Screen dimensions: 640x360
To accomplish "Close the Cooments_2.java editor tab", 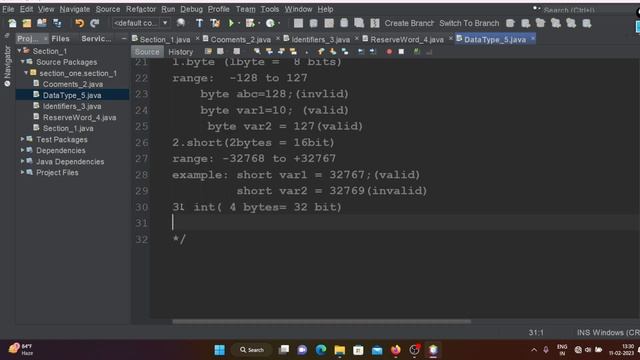I will coord(278,38).
